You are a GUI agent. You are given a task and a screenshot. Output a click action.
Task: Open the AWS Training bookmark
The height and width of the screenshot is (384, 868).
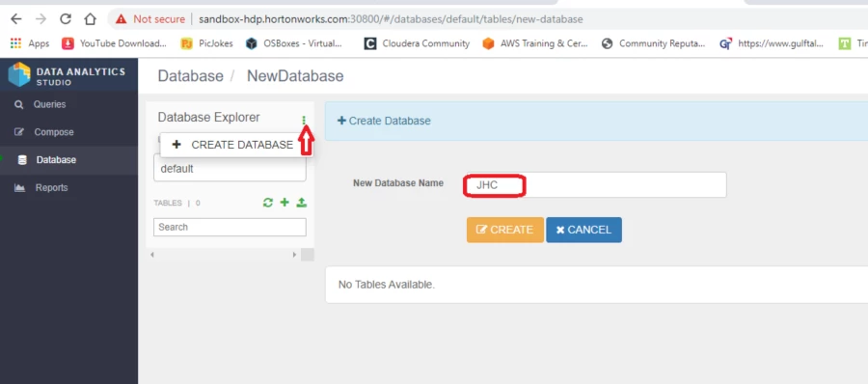pyautogui.click(x=534, y=43)
